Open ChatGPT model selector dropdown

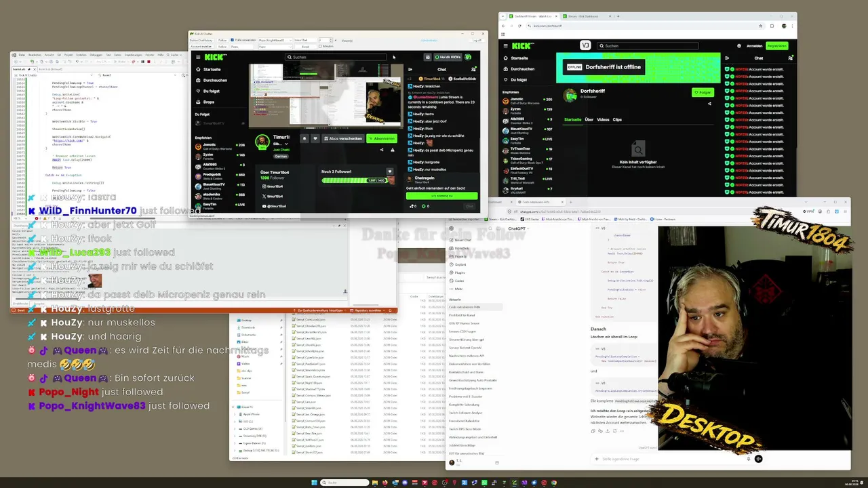click(517, 228)
